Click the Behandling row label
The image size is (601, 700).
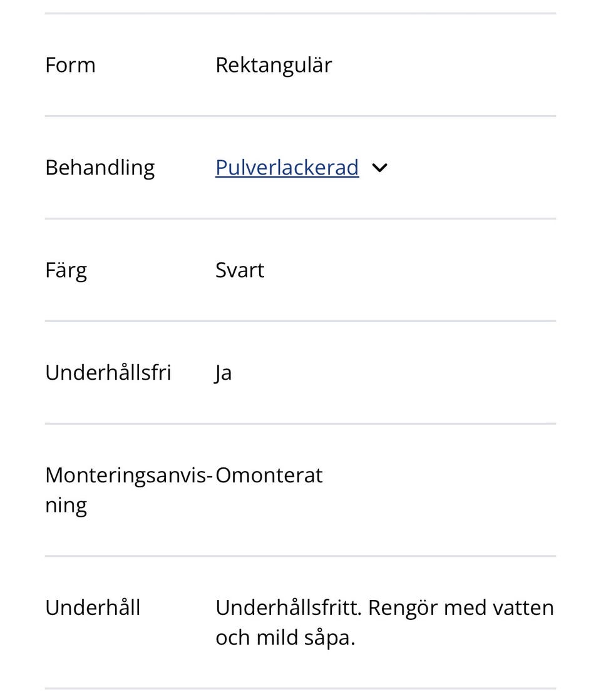100,168
